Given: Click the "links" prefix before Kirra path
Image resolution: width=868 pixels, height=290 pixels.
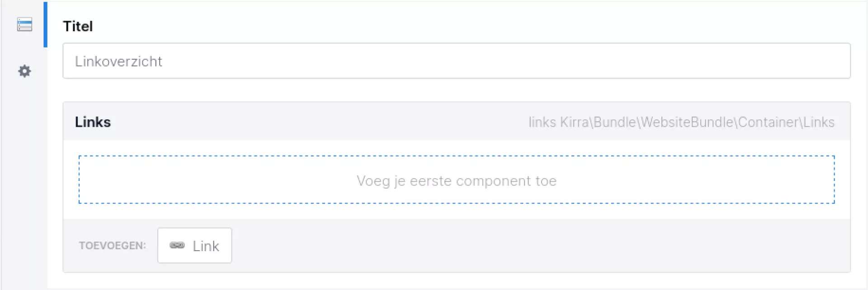Looking at the screenshot, I should [542, 122].
